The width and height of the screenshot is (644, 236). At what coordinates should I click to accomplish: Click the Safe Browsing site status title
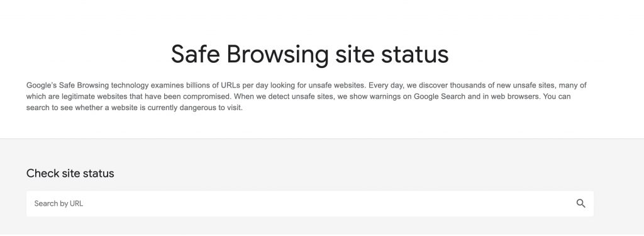click(x=309, y=54)
